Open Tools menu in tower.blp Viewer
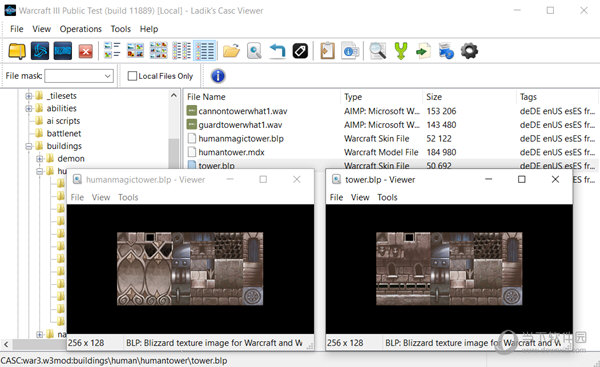The image size is (600, 367). pyautogui.click(x=387, y=197)
